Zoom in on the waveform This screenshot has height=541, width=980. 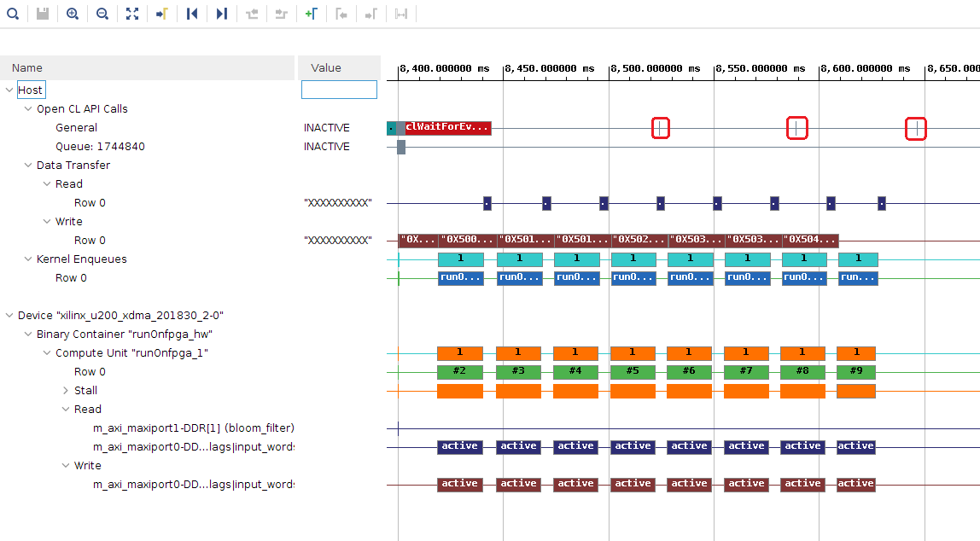(x=73, y=14)
